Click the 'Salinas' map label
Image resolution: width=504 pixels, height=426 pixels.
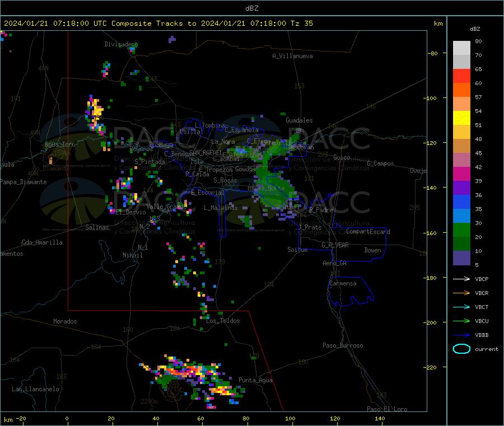[97, 227]
